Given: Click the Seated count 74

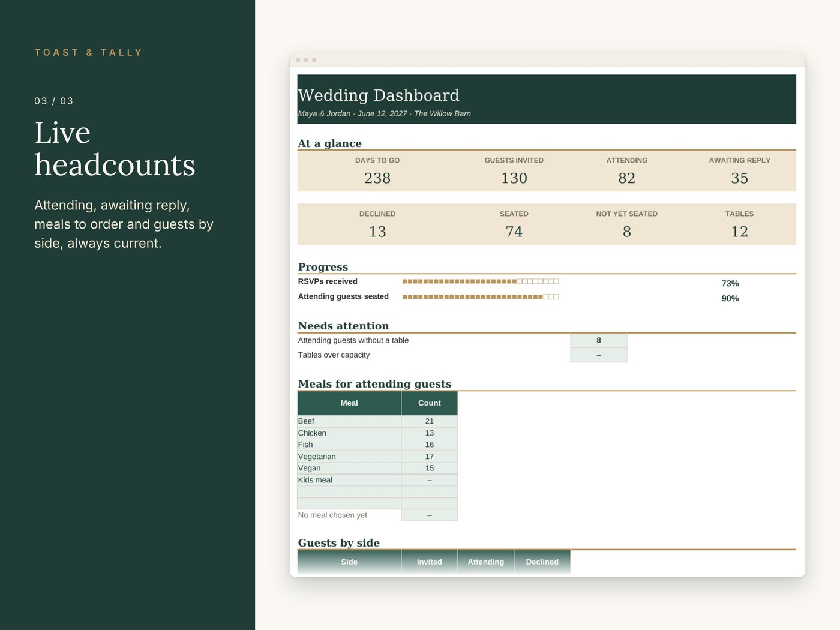Looking at the screenshot, I should 514,232.
